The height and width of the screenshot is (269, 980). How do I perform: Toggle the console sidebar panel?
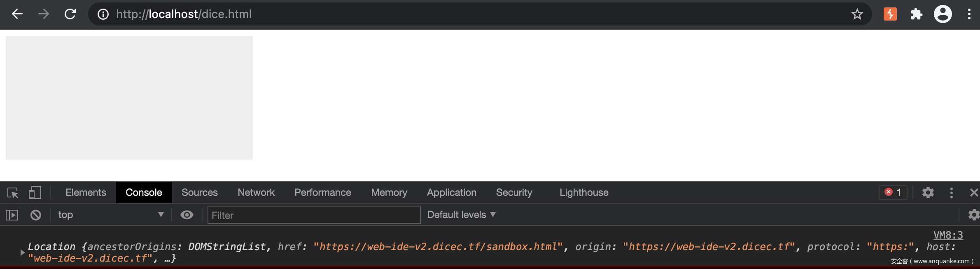12,215
